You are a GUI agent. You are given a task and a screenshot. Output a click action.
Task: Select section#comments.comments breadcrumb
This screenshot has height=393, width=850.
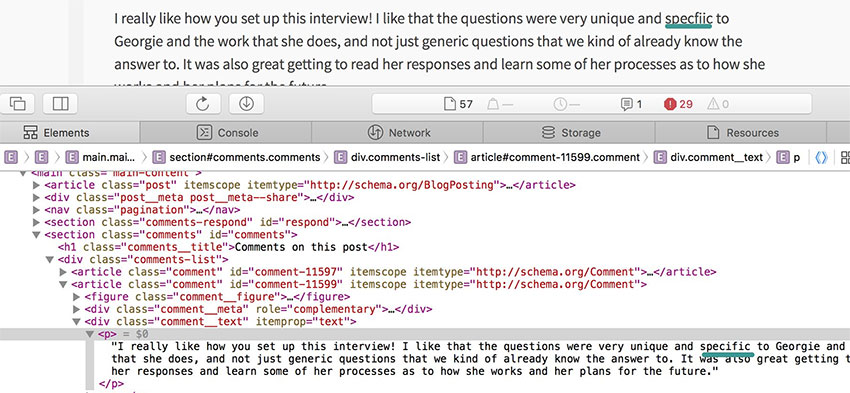coord(236,158)
